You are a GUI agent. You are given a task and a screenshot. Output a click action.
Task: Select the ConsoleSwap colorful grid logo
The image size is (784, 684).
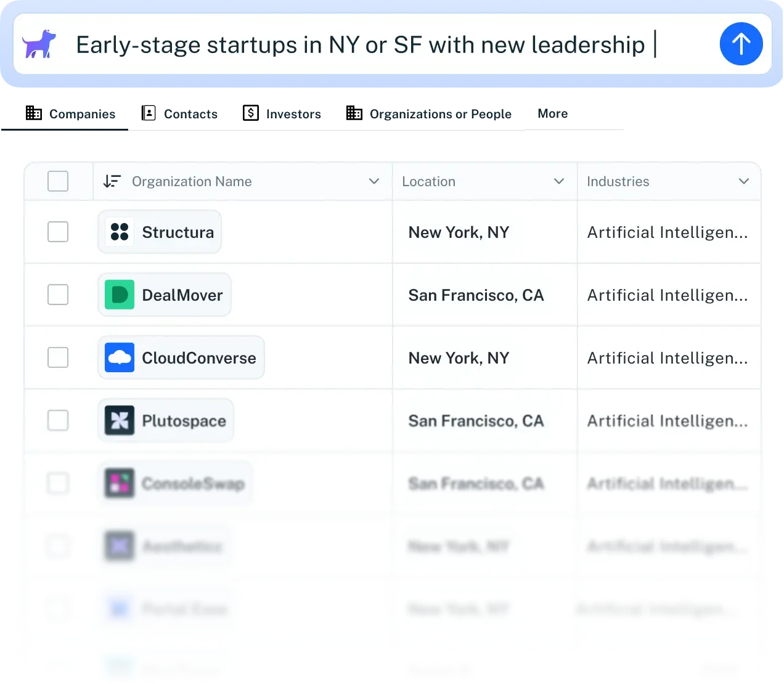click(120, 483)
